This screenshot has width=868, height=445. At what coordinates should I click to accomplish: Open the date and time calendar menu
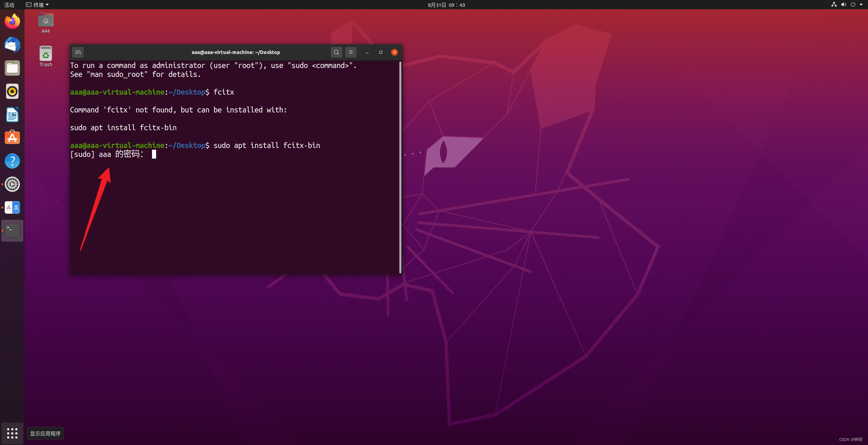click(446, 5)
